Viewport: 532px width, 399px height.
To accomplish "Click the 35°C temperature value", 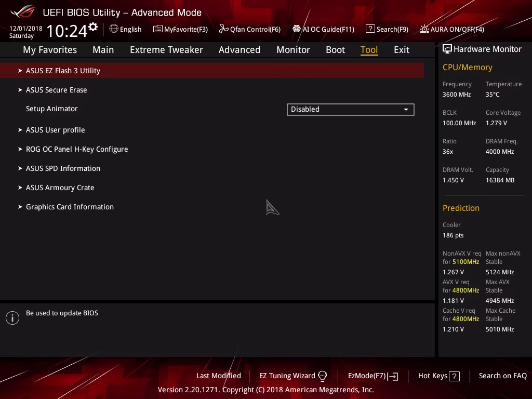I will tap(493, 95).
